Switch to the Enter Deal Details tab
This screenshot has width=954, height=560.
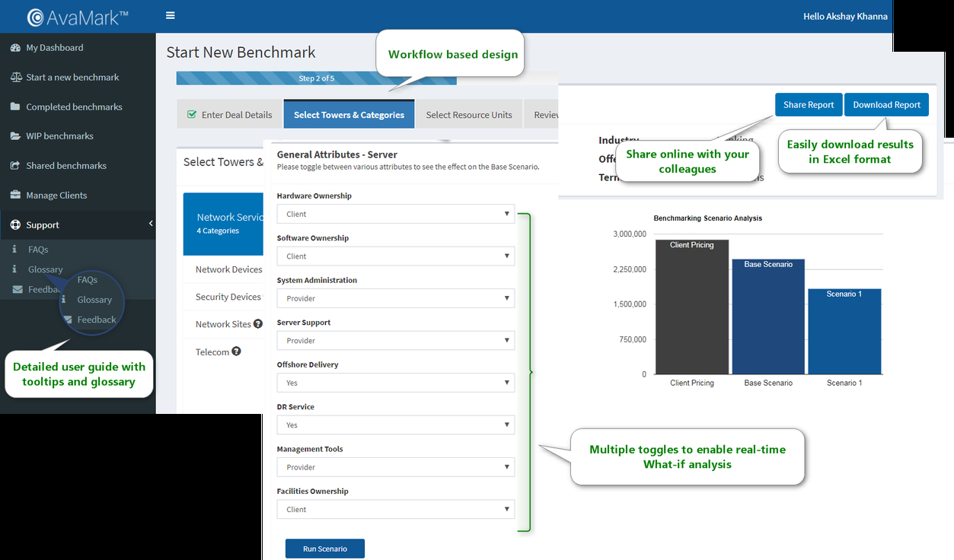point(228,115)
